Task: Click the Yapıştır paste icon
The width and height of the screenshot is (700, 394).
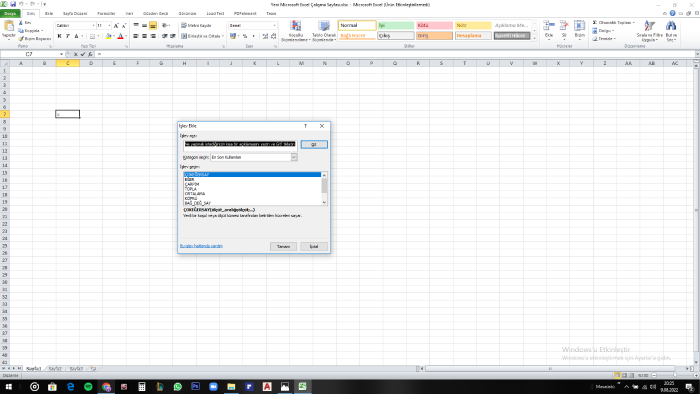Action: 8,26
